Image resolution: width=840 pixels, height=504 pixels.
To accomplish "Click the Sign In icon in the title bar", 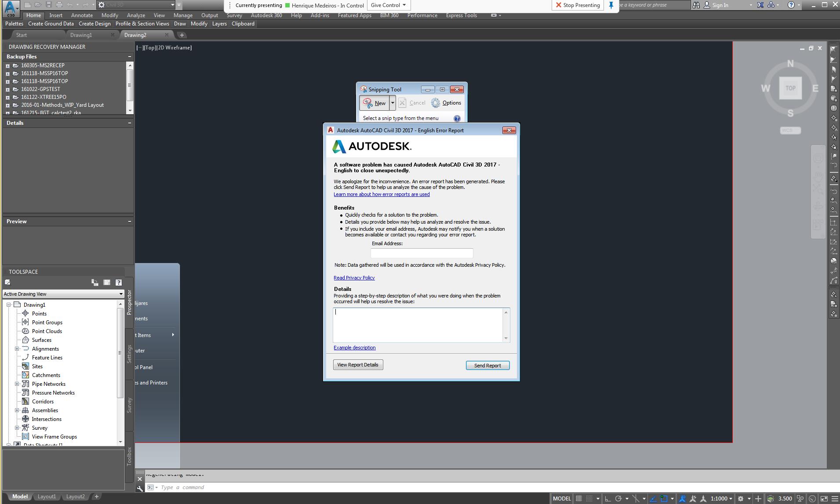I will [707, 5].
